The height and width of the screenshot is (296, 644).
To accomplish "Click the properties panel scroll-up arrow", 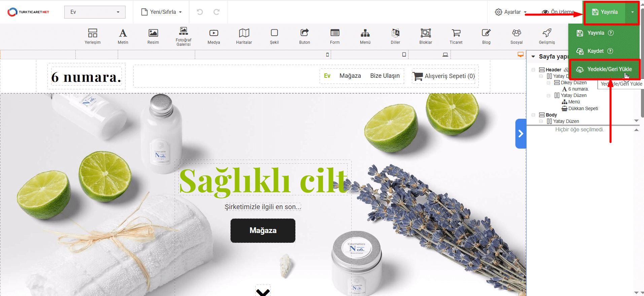I will 636,130.
